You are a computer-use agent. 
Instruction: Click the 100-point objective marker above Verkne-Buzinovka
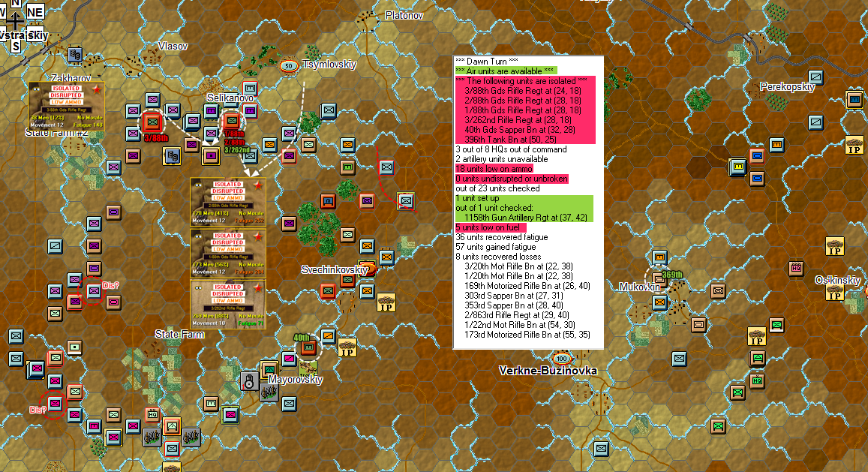(561, 359)
